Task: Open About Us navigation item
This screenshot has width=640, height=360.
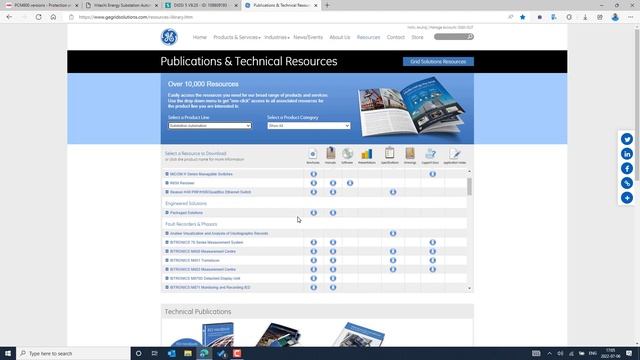Action: click(340, 37)
